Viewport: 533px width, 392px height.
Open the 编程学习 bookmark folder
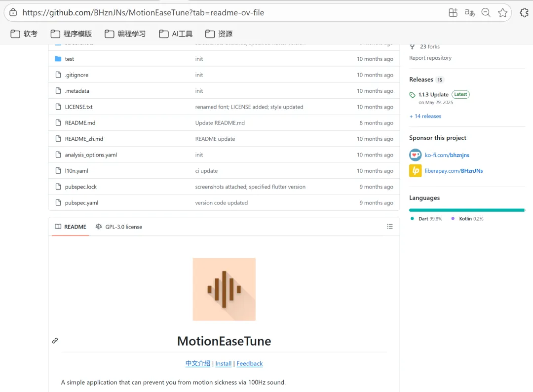coord(125,34)
